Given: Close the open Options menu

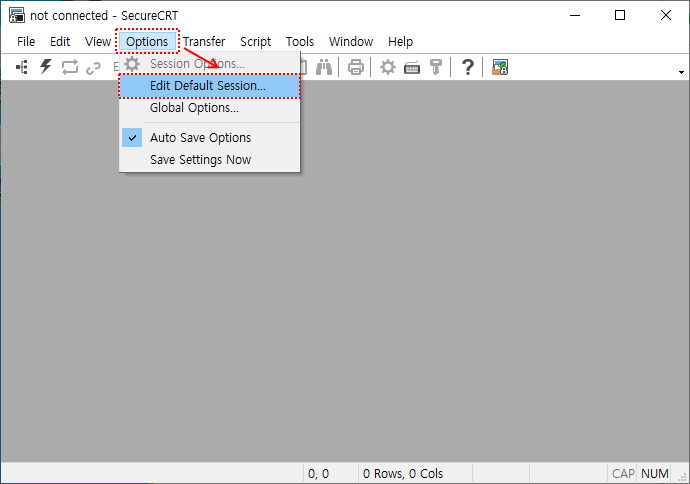Looking at the screenshot, I should click(x=147, y=41).
